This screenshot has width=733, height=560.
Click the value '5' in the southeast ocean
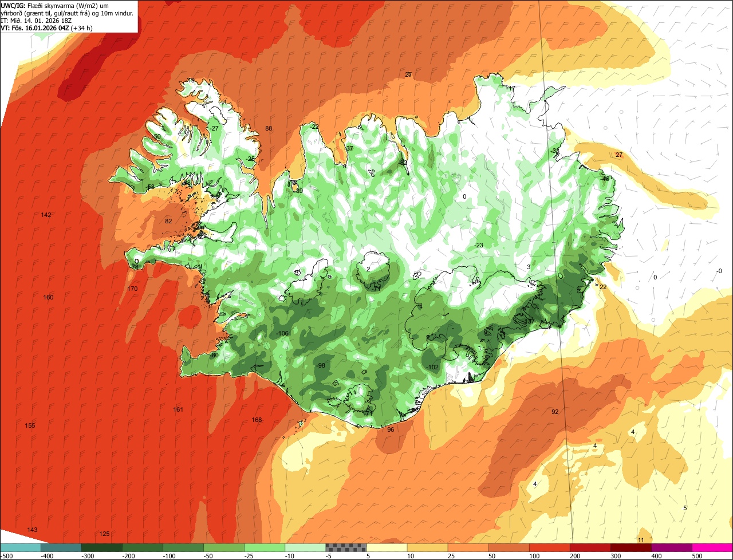click(685, 508)
